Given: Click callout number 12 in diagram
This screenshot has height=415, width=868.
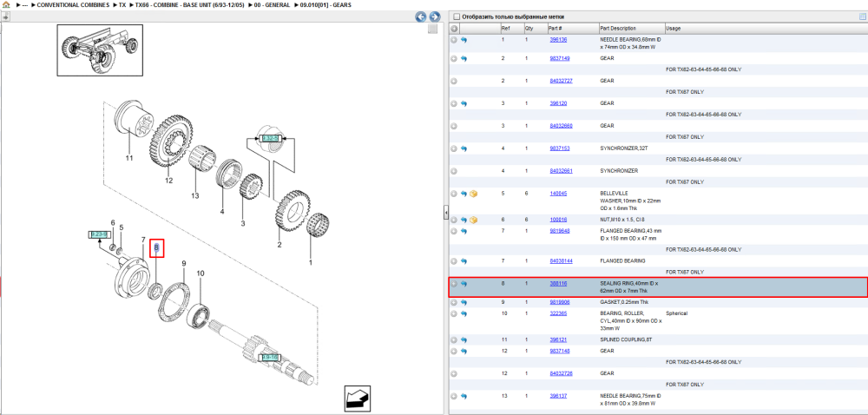Looking at the screenshot, I should coord(169,181).
